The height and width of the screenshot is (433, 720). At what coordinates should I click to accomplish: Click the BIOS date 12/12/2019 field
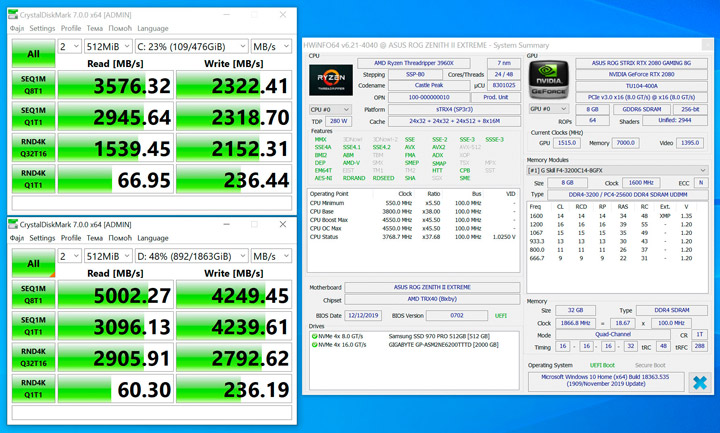coord(363,315)
